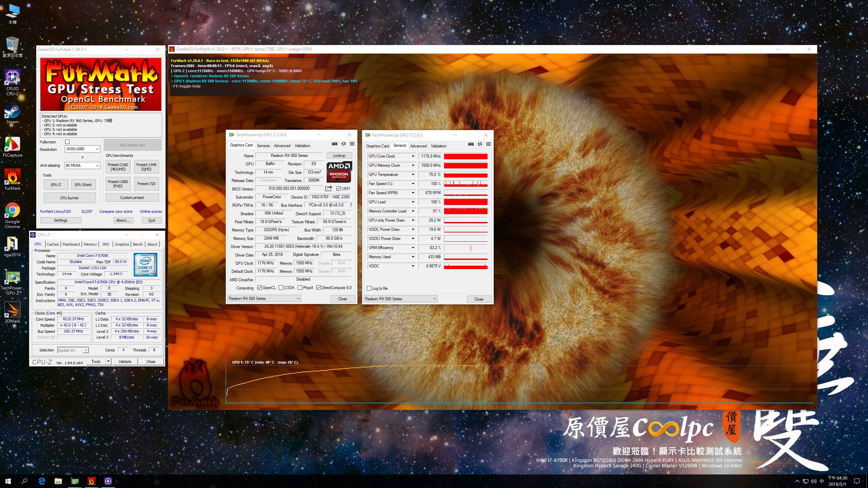The image size is (868, 488).
Task: Open File Explorer from the taskbar
Action: pos(58,481)
